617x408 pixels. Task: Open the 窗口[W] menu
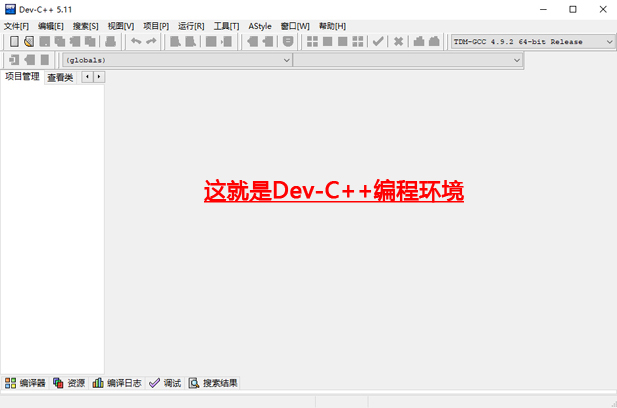point(295,26)
